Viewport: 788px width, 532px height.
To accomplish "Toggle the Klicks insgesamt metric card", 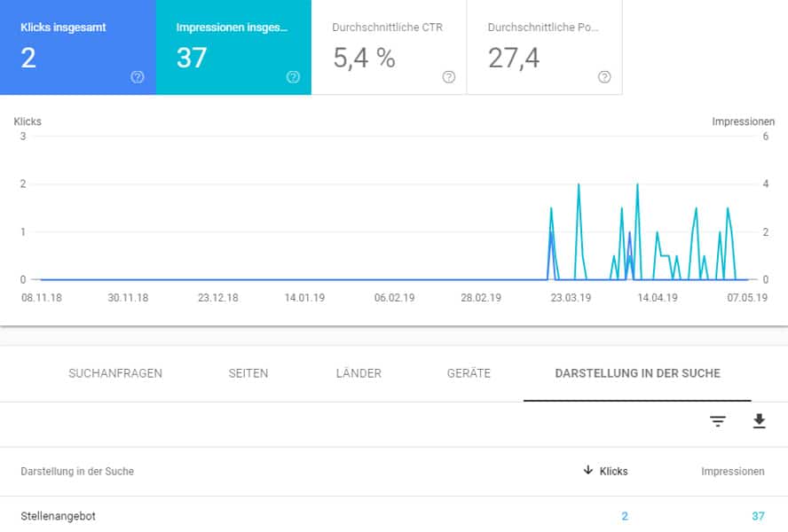I will click(78, 47).
